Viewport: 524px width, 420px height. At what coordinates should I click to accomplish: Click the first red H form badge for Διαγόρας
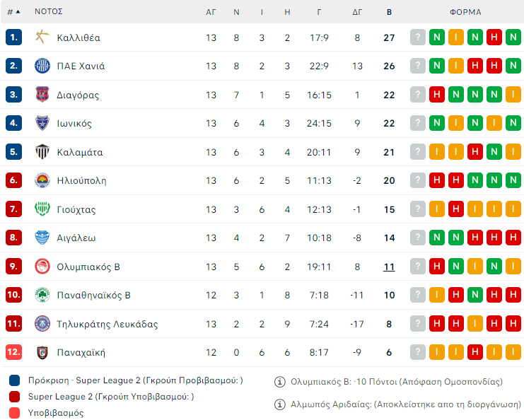(x=437, y=95)
